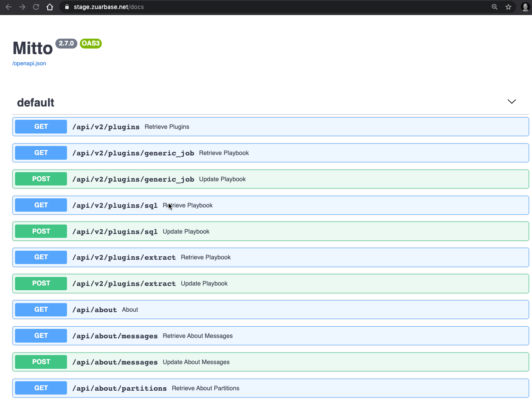Click the address bar URL stage.zuarbase.net/docs
The height and width of the screenshot is (401, 532).
tap(109, 7)
